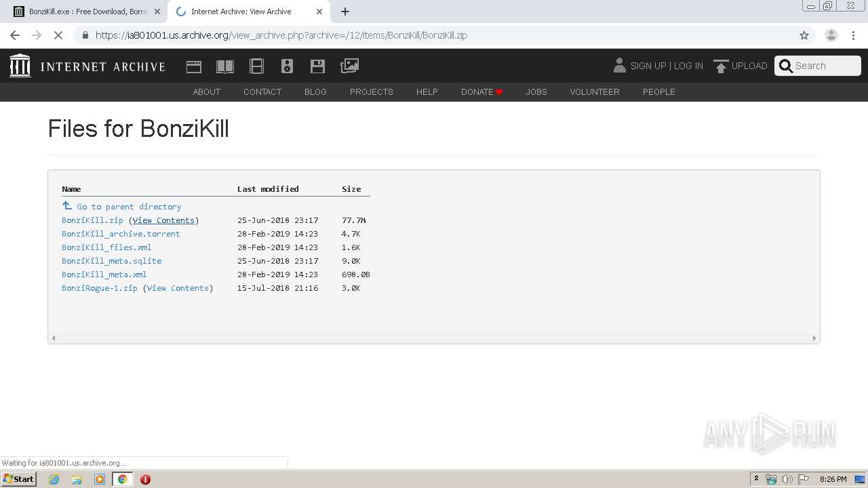Open new tab with plus button
Viewport: 868px width, 488px height.
point(345,12)
